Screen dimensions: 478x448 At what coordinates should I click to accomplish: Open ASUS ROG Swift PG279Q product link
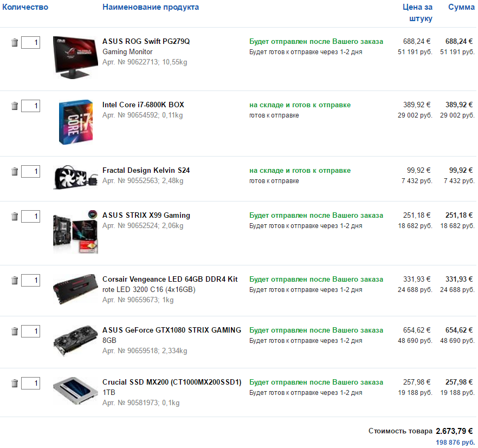pos(146,41)
